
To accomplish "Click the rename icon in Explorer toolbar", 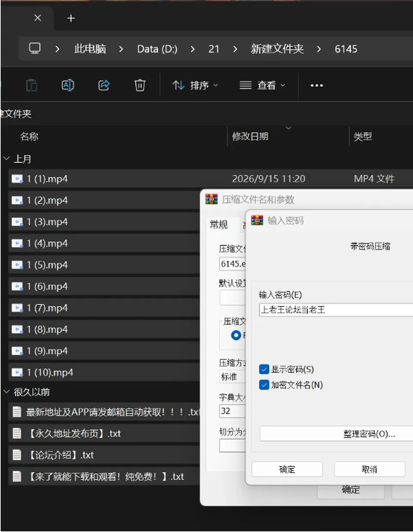I will 68,85.
